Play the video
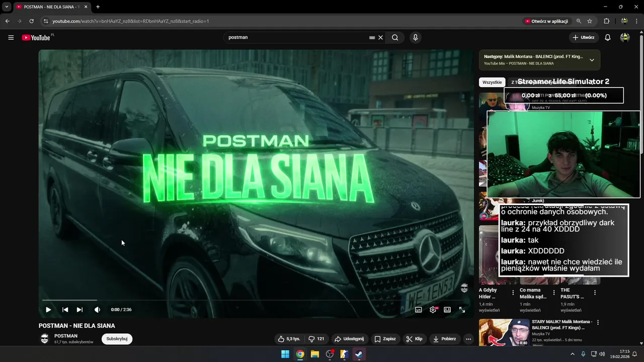The height and width of the screenshot is (362, 644). [48, 310]
